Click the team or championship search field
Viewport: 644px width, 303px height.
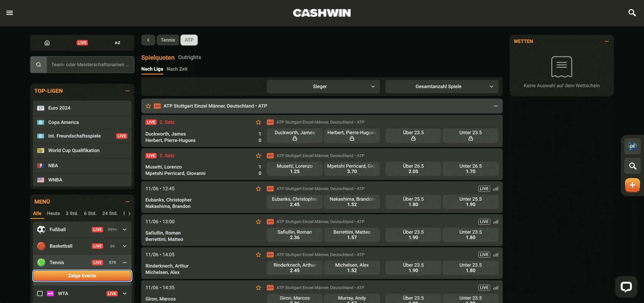coord(90,65)
